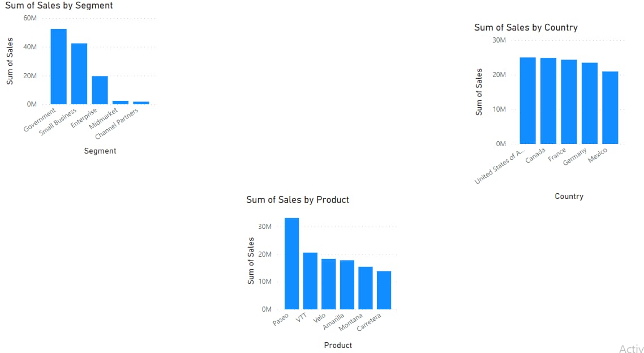Click the Mexico country bar

610,108
